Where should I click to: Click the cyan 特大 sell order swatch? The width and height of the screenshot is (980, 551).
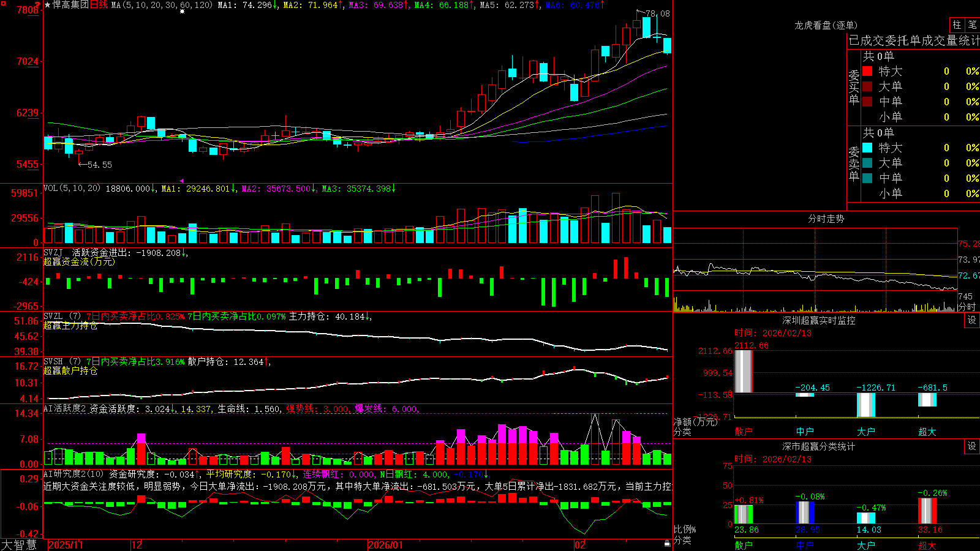[x=867, y=148]
